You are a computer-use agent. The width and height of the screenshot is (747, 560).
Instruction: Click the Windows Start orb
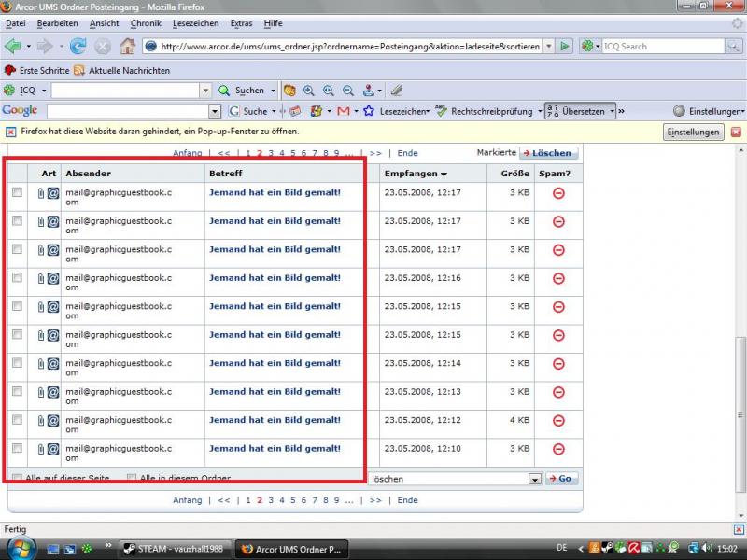[x=20, y=548]
